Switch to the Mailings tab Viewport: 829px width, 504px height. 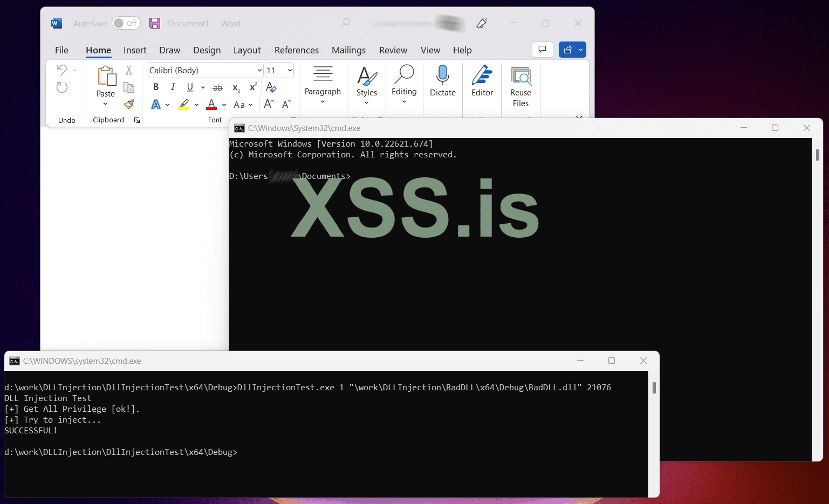(348, 50)
